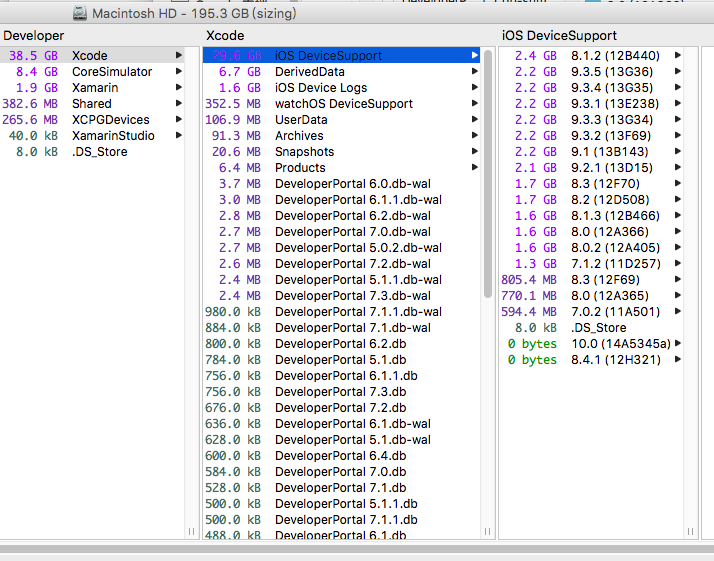Select the Xcode folder in Developer column
The width and height of the screenshot is (714, 561).
pos(89,56)
